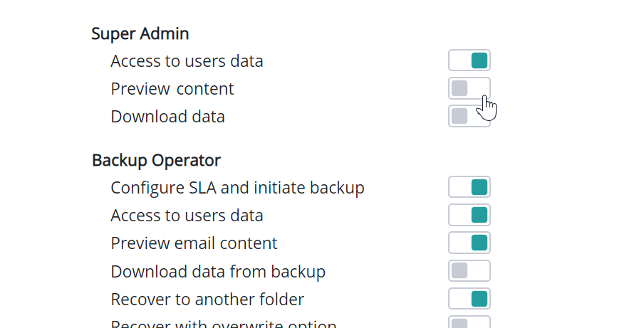
Task: Click the Preview email content label
Action: 194,243
